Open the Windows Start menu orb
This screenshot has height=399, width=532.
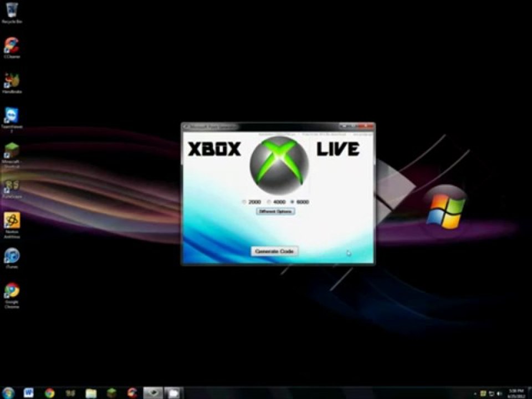pyautogui.click(x=8, y=393)
